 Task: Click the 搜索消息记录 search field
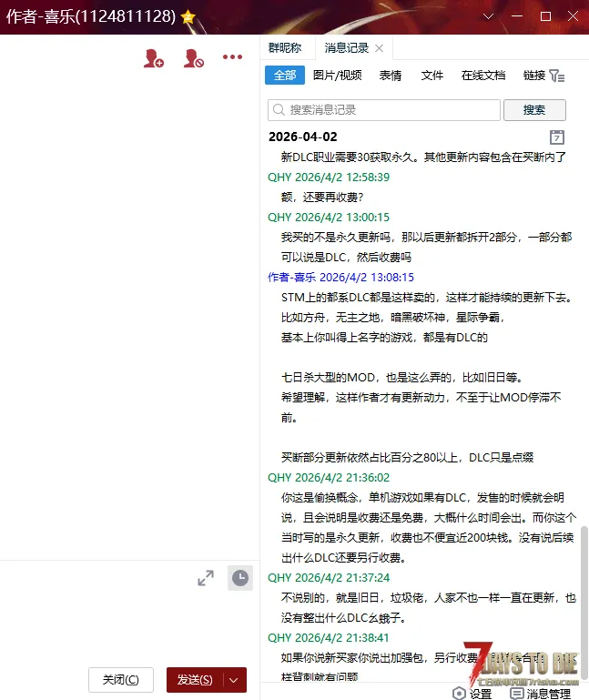pyautogui.click(x=384, y=110)
